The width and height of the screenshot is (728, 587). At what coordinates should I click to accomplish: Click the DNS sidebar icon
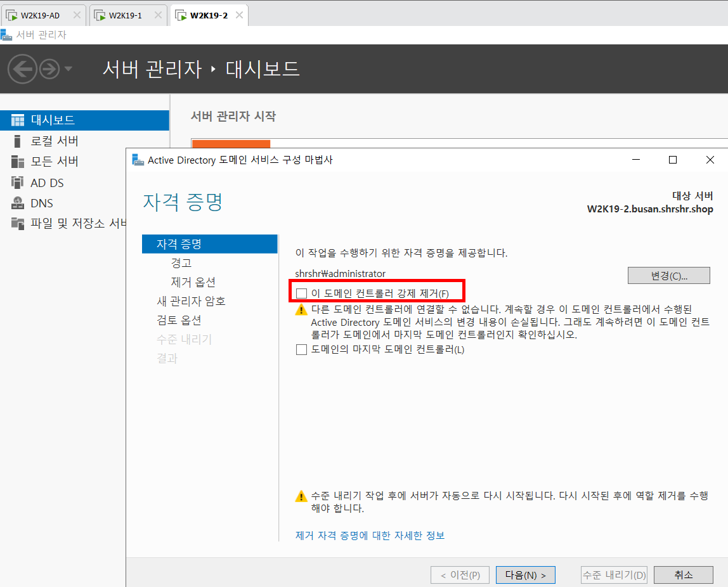[18, 203]
